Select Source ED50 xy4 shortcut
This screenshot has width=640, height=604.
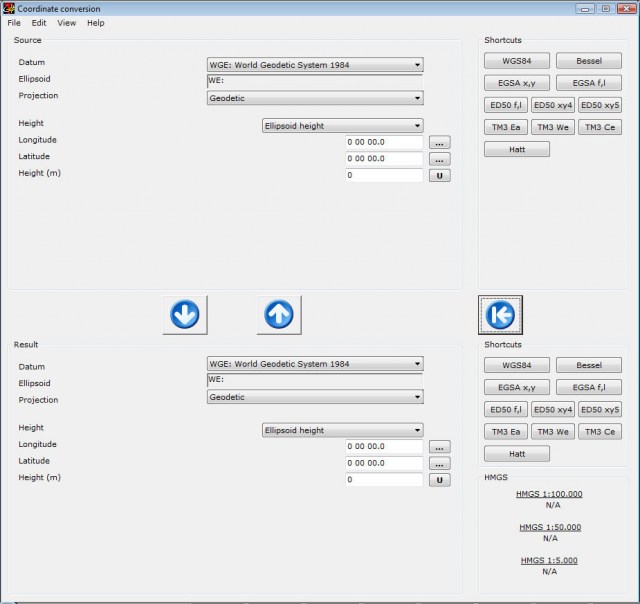552,105
